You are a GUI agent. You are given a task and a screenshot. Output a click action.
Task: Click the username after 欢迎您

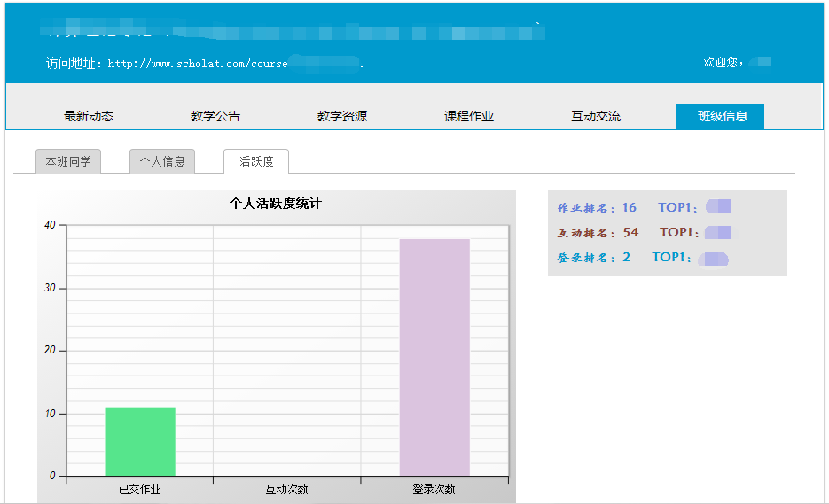[x=760, y=62]
